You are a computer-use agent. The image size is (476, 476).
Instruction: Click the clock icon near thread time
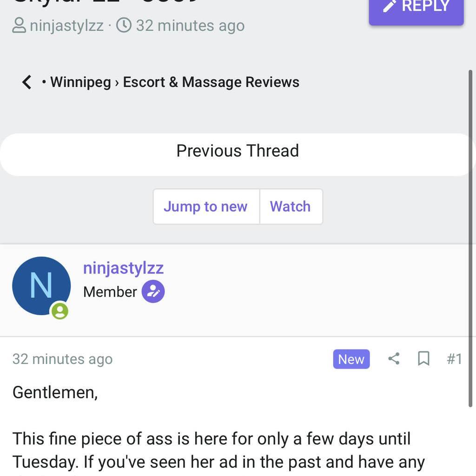click(x=124, y=25)
